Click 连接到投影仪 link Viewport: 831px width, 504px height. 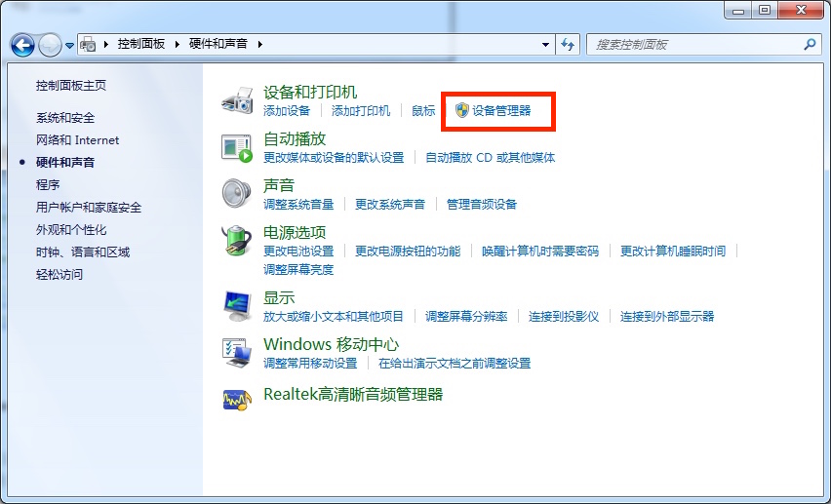click(564, 317)
